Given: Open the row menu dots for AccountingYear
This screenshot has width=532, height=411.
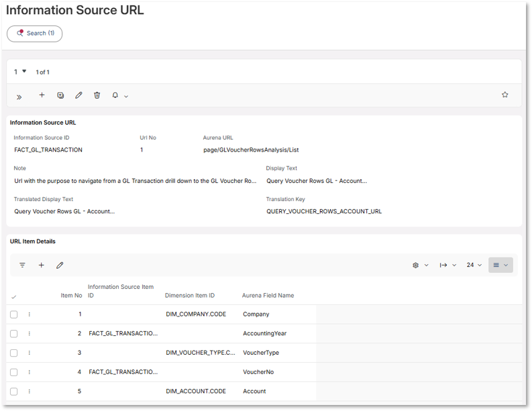Looking at the screenshot, I should pyautogui.click(x=29, y=334).
